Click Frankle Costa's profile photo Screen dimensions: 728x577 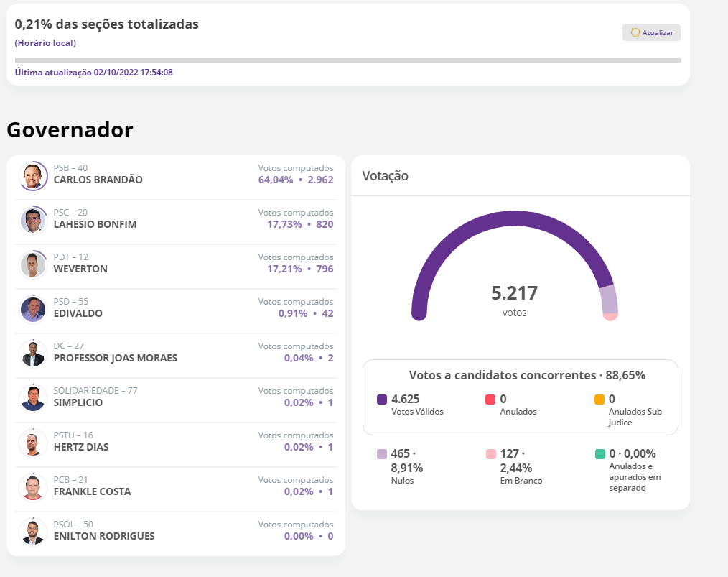coord(33,487)
